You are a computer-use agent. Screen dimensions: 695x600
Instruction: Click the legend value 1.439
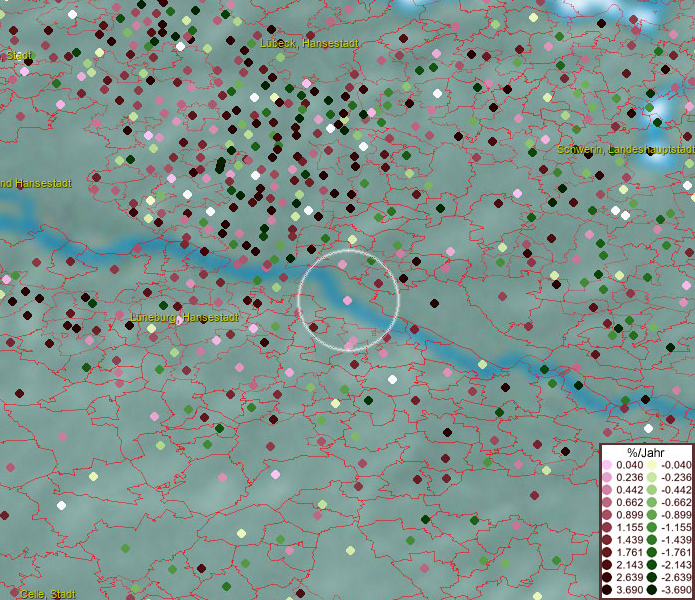click(629, 540)
